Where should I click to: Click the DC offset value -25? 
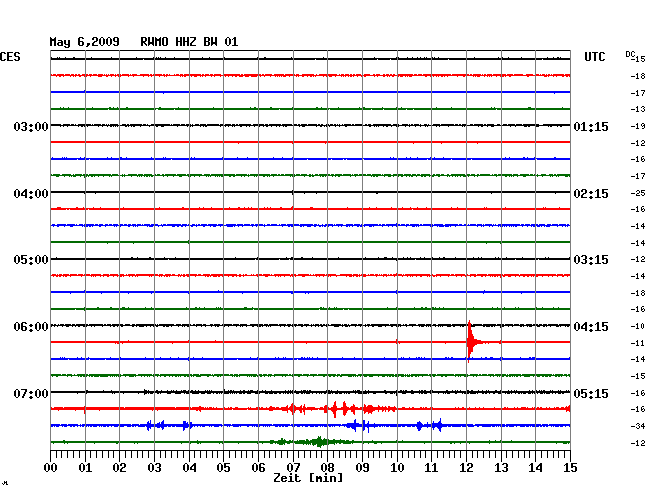pyautogui.click(x=638, y=193)
